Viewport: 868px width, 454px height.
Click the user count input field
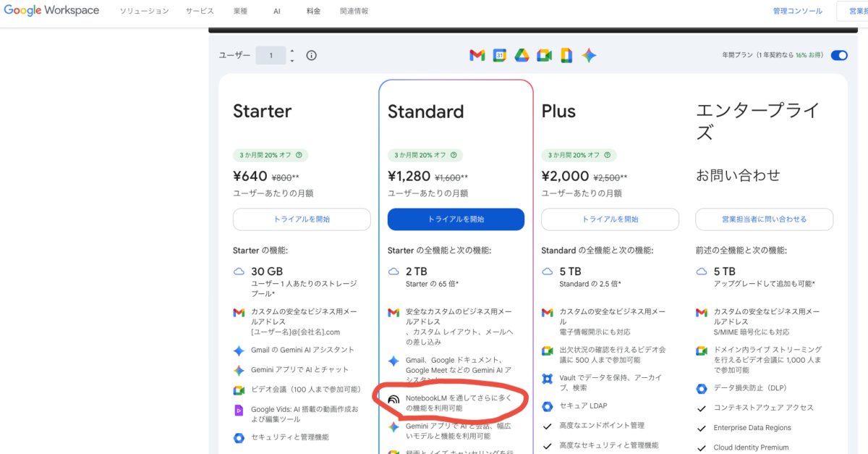coord(271,56)
